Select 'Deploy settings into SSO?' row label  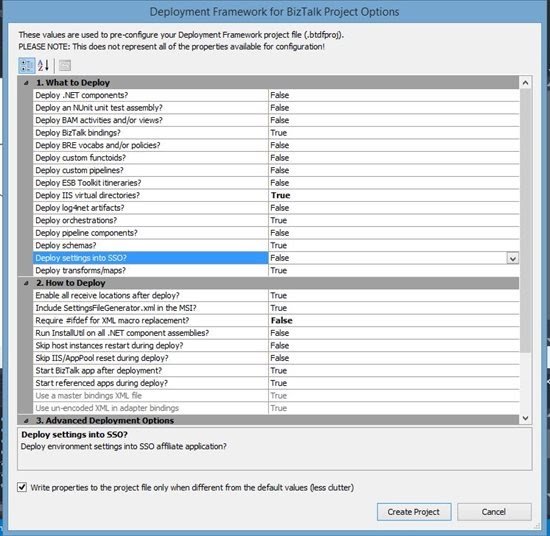pos(150,258)
